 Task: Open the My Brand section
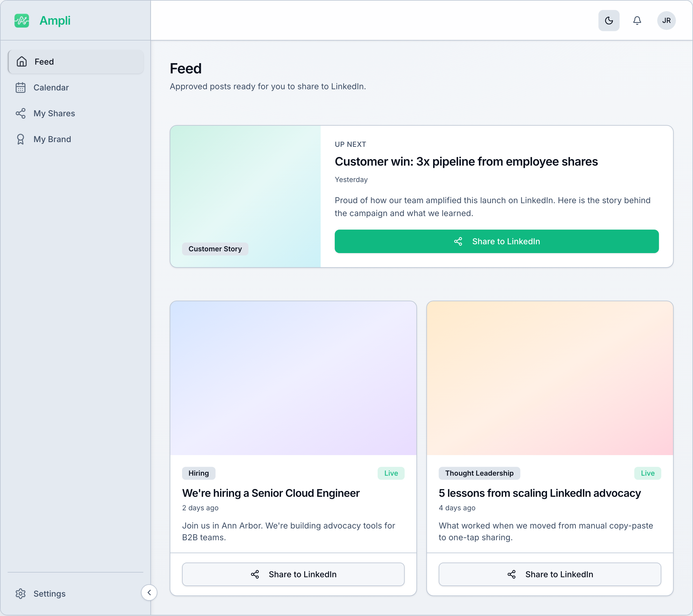point(75,139)
